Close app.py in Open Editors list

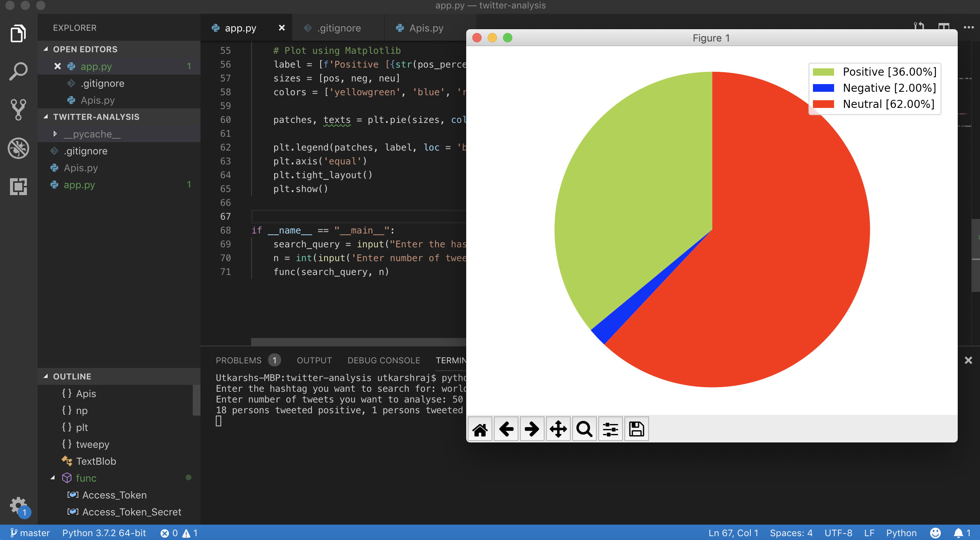(58, 66)
